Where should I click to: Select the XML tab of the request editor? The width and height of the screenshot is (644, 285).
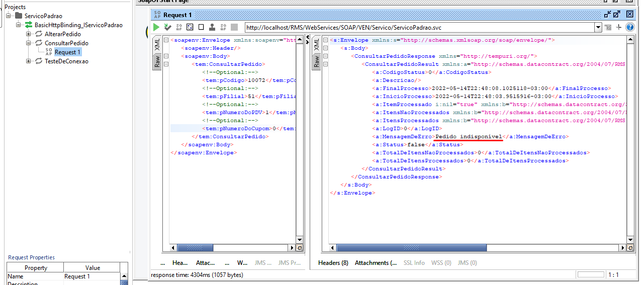click(157, 44)
